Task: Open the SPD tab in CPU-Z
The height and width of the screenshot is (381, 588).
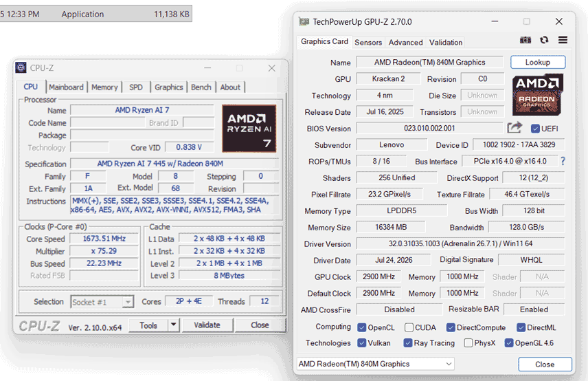Action: [x=136, y=87]
